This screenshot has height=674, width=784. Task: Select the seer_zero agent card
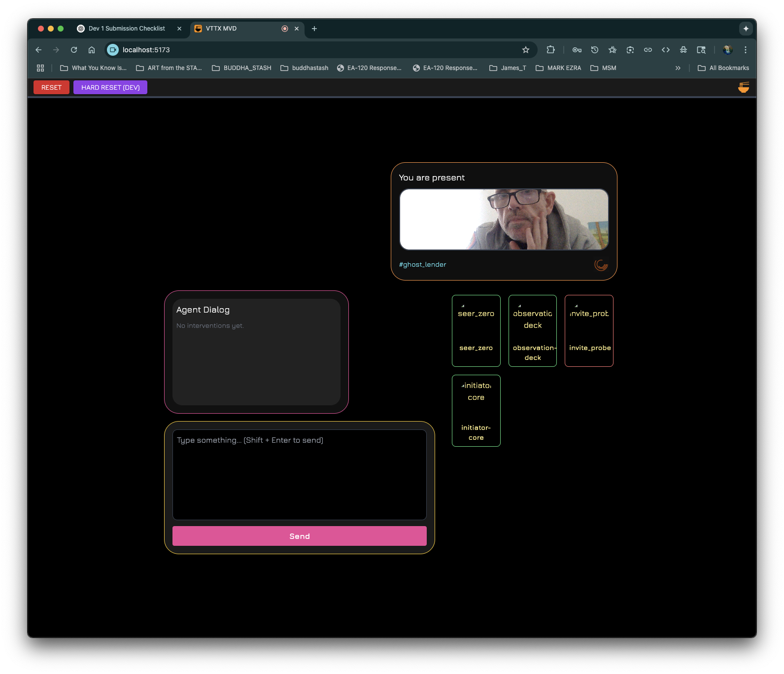click(x=476, y=331)
